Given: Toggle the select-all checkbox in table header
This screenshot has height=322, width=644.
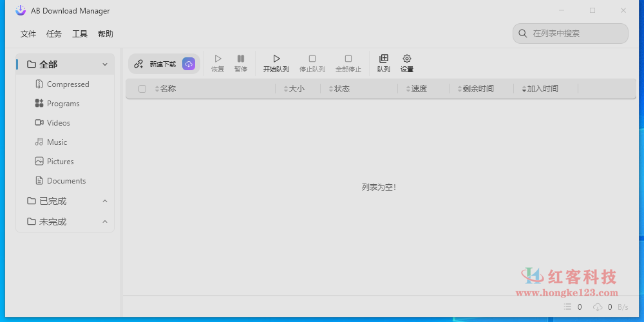Looking at the screenshot, I should [x=142, y=89].
